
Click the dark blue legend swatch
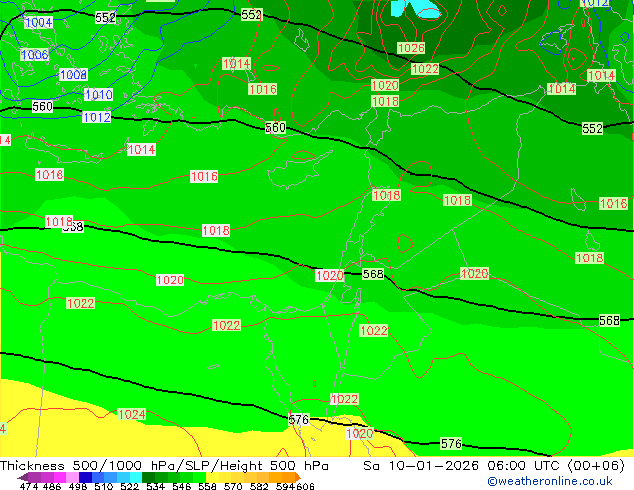click(85, 477)
